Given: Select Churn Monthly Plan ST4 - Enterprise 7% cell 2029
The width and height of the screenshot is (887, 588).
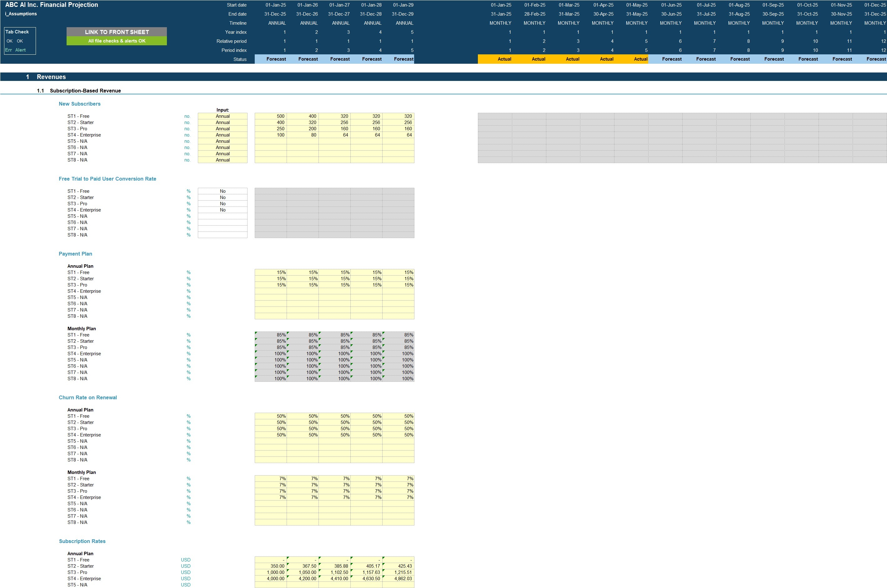Looking at the screenshot, I should [x=398, y=498].
